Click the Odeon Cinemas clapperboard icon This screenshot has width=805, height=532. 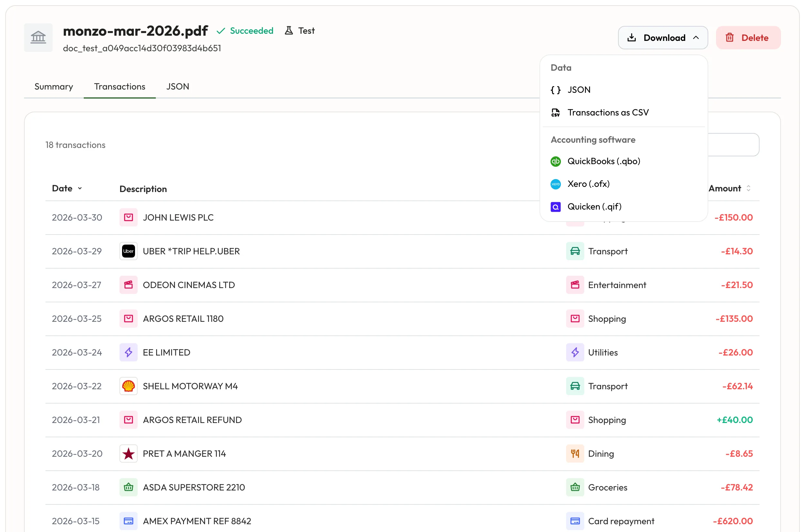pos(128,285)
